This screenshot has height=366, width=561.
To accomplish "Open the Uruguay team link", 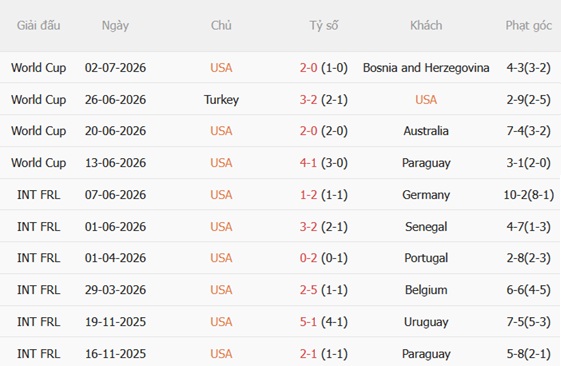I will tap(426, 322).
